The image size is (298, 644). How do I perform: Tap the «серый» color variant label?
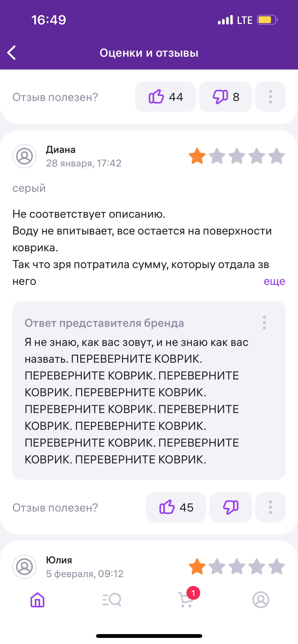[29, 188]
